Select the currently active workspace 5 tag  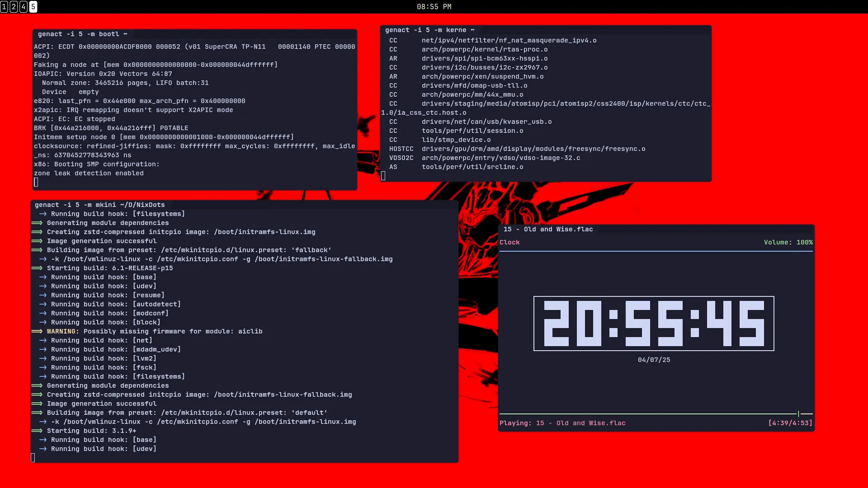pos(32,6)
